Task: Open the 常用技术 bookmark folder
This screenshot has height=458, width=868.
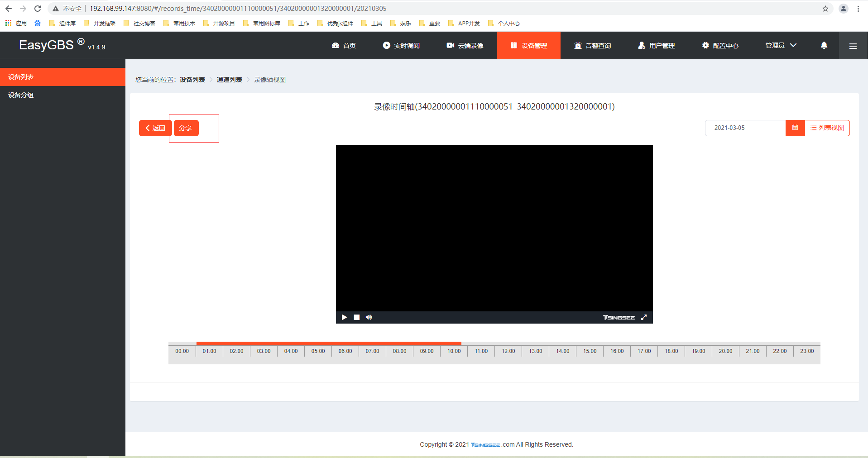Action: 179,23
